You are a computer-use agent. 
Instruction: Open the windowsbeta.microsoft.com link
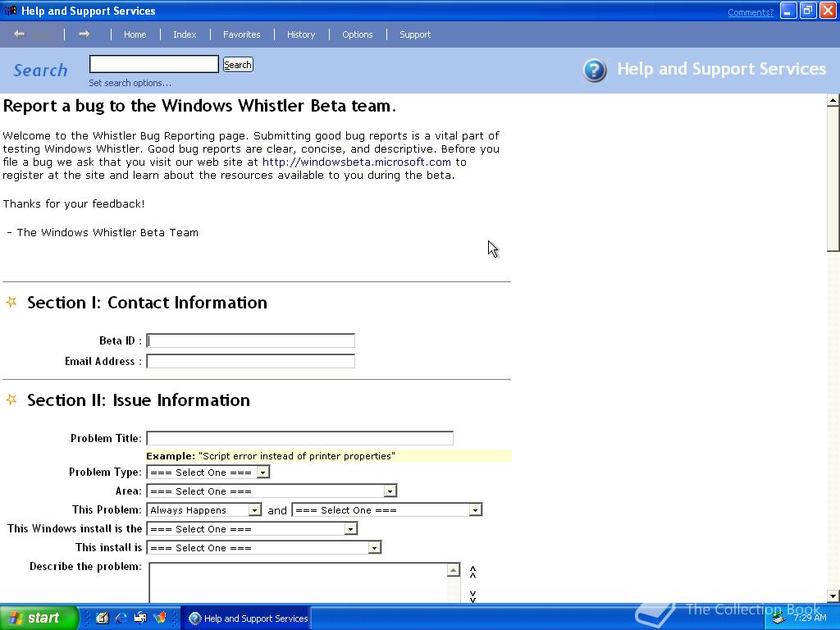[357, 162]
